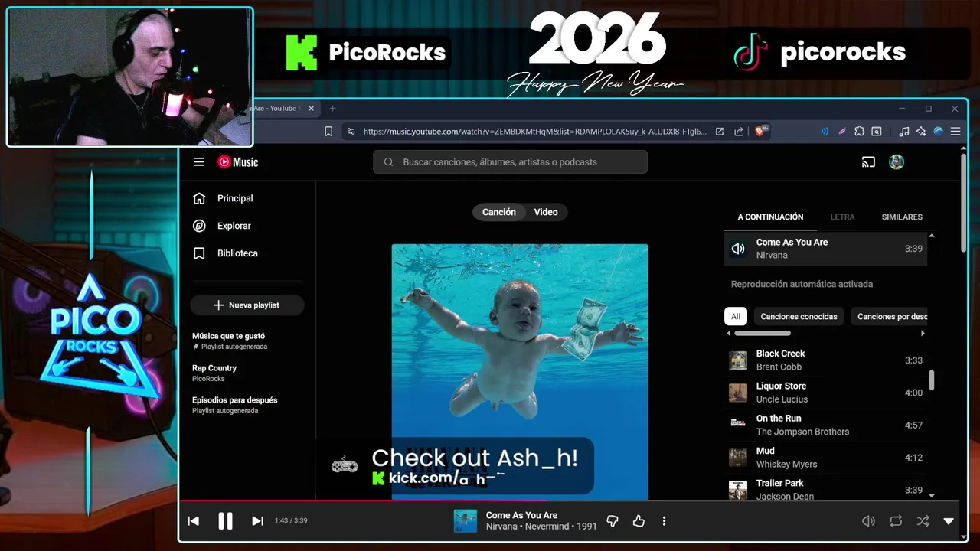Close the YouTube Music browser tab
This screenshot has width=980, height=551.
(311, 109)
